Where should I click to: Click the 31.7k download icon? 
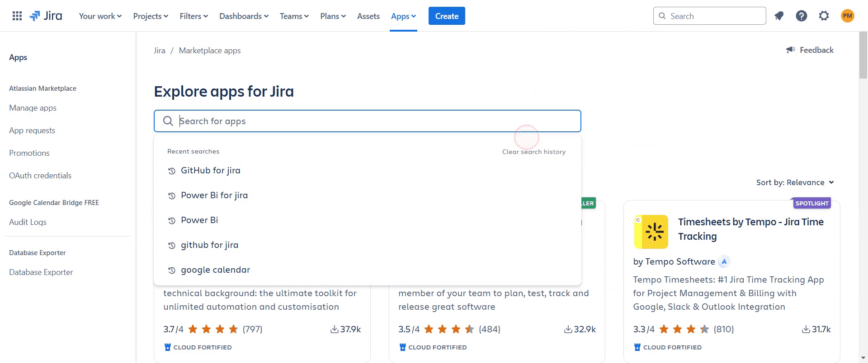coord(806,329)
